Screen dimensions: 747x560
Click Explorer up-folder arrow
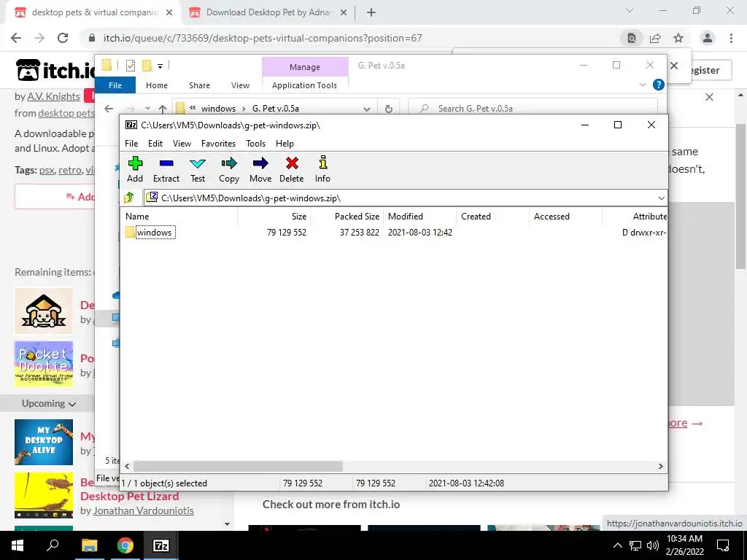tap(163, 109)
